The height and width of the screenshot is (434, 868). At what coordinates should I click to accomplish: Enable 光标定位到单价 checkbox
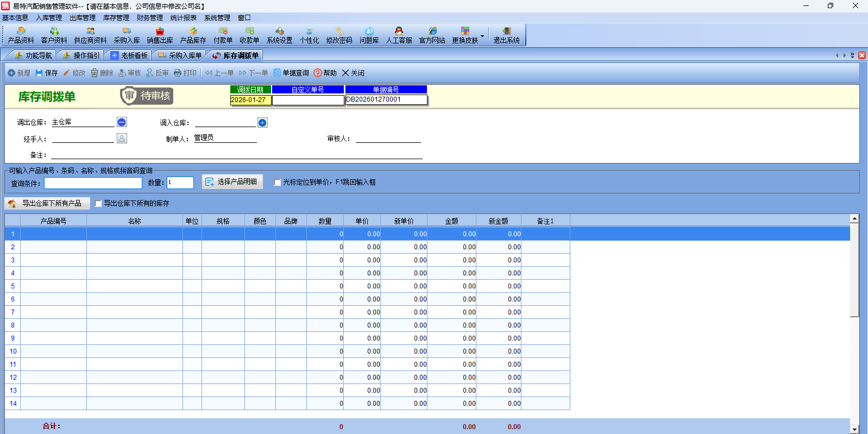pyautogui.click(x=278, y=183)
